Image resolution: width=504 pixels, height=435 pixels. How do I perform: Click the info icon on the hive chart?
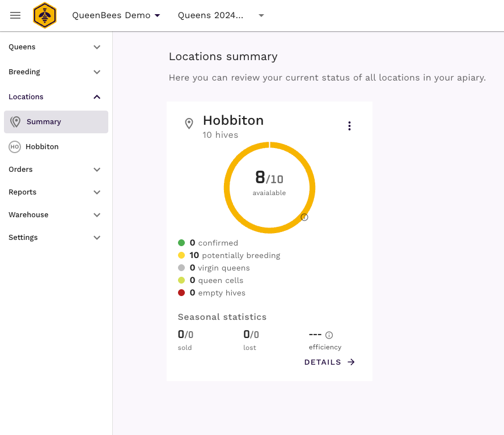(304, 217)
